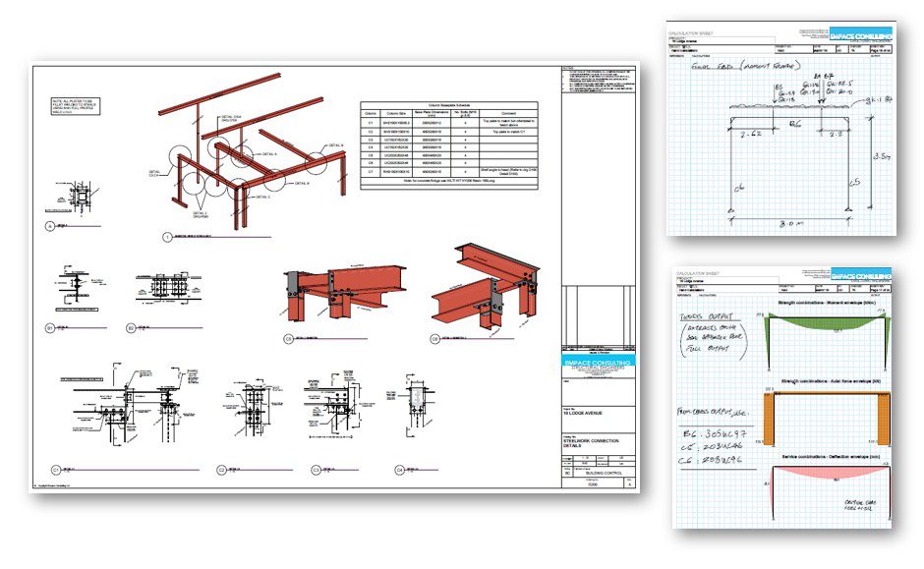The height and width of the screenshot is (569, 924).
Task: Click the detail B2 circle marker
Action: 131,328
